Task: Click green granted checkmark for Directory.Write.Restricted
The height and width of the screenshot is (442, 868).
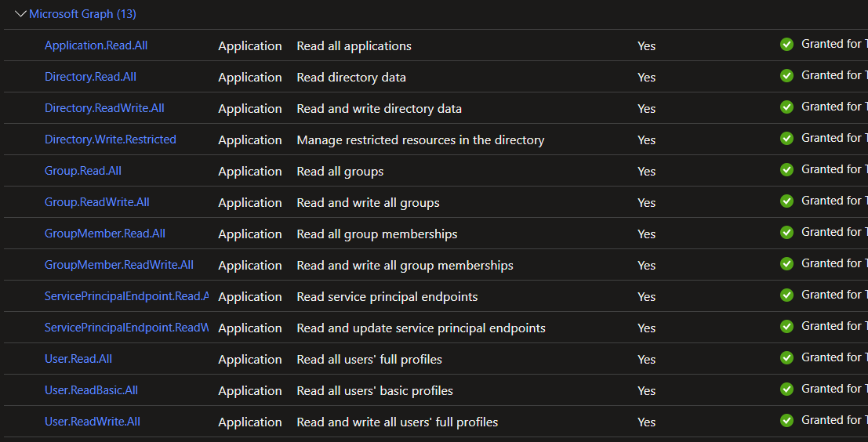Action: click(x=786, y=138)
